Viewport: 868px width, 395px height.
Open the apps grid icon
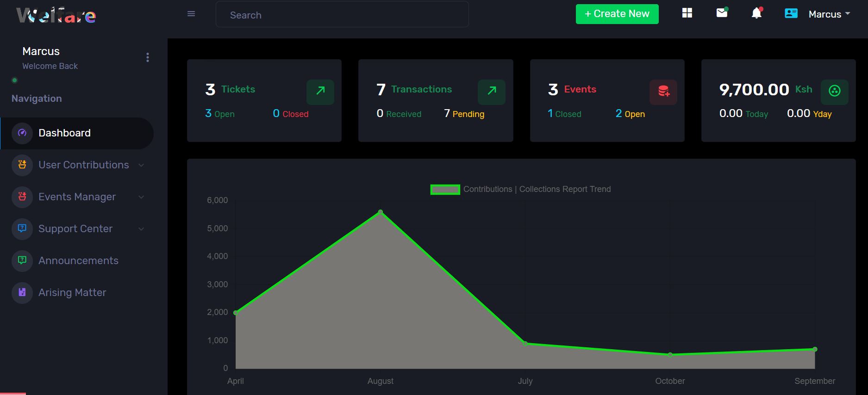687,13
